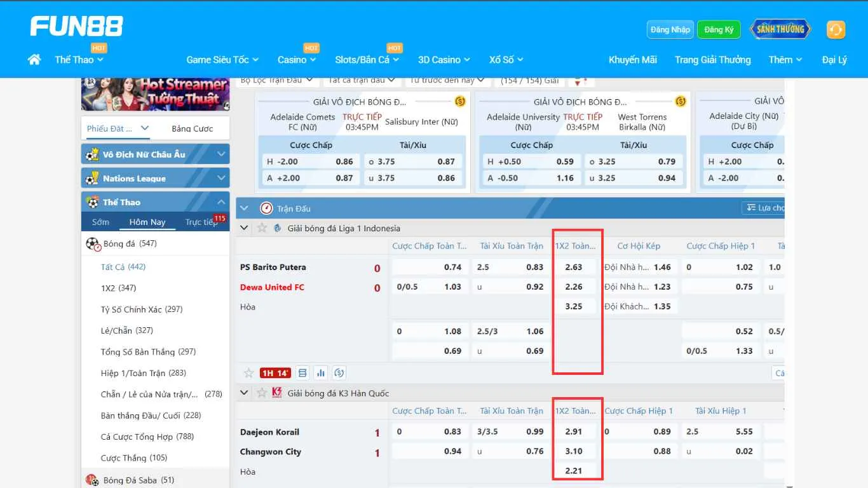The height and width of the screenshot is (488, 868).
Task: Favorite the Liga 1 Indonesia league star
Action: point(262,228)
